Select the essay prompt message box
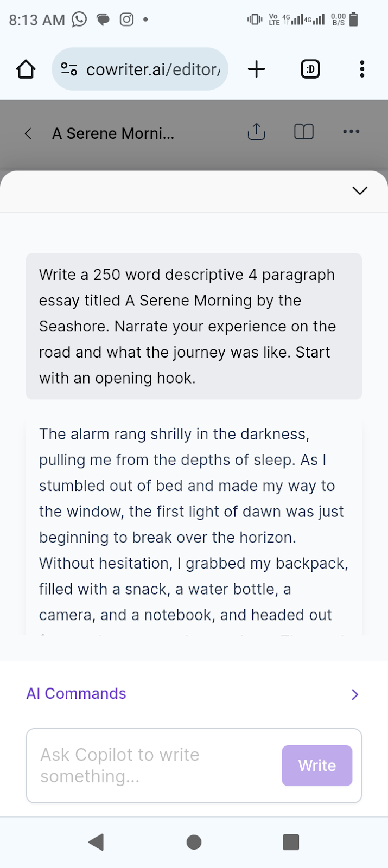The image size is (388, 868). click(x=194, y=326)
